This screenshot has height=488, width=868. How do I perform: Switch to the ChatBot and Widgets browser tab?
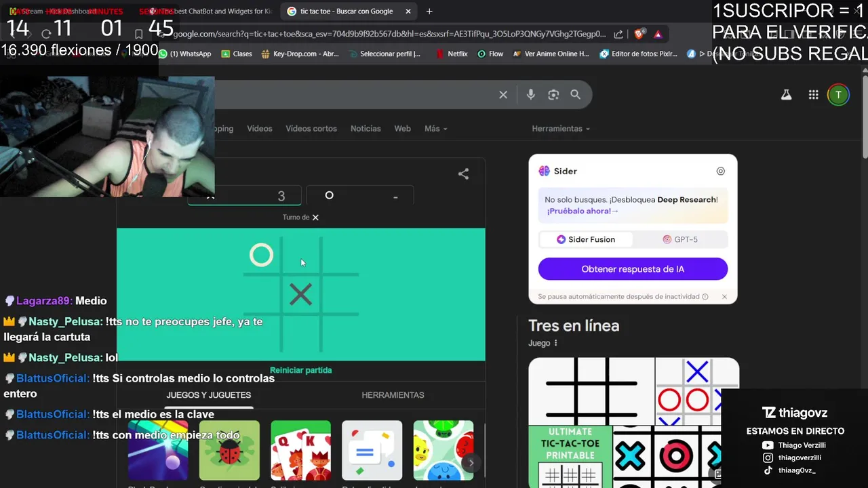point(210,12)
